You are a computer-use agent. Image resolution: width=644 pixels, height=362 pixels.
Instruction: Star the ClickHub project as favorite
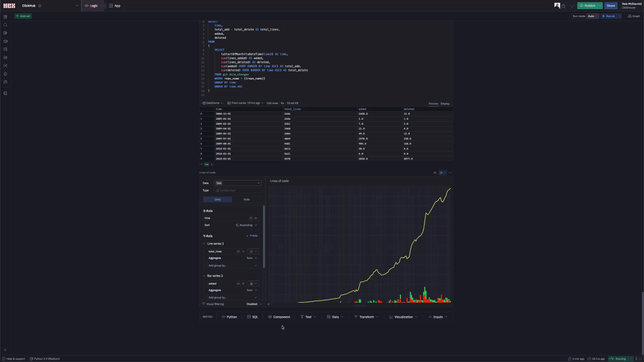pos(40,6)
